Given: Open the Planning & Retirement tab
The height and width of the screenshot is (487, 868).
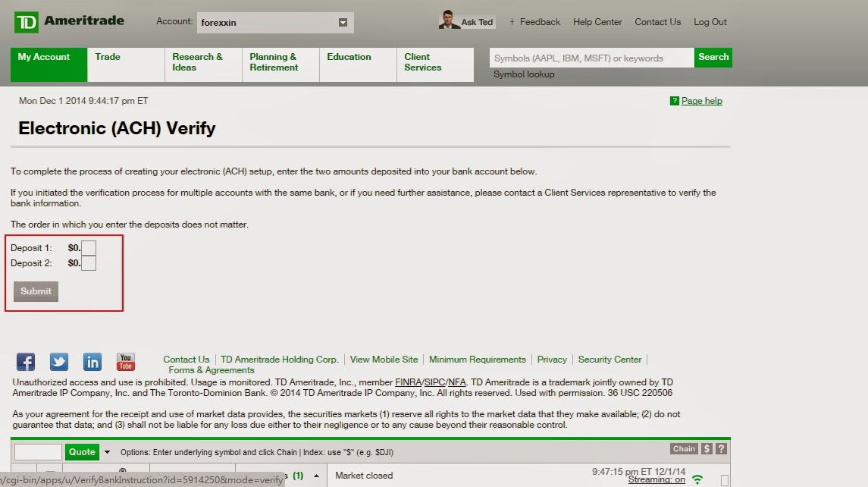Looking at the screenshot, I should tap(280, 64).
